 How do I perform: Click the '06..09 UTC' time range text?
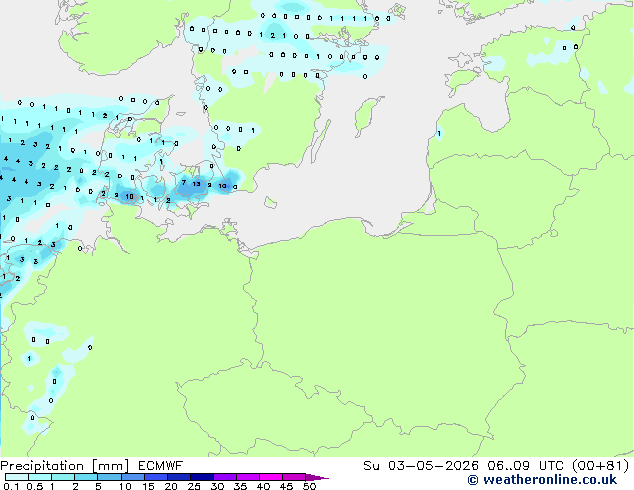pos(525,466)
